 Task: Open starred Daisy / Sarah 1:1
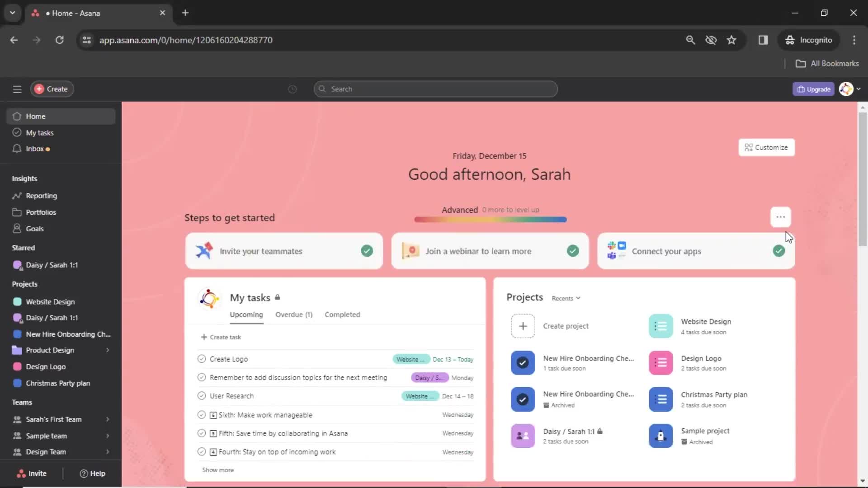(x=61, y=265)
